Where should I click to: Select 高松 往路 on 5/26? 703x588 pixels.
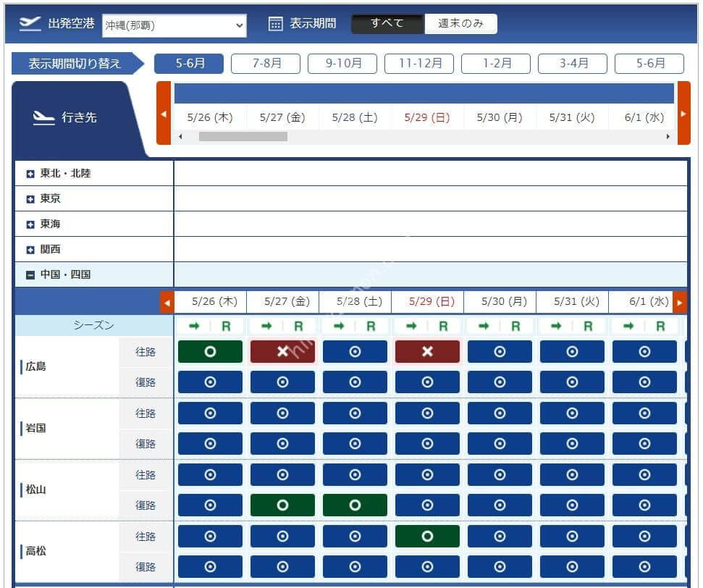(x=210, y=537)
